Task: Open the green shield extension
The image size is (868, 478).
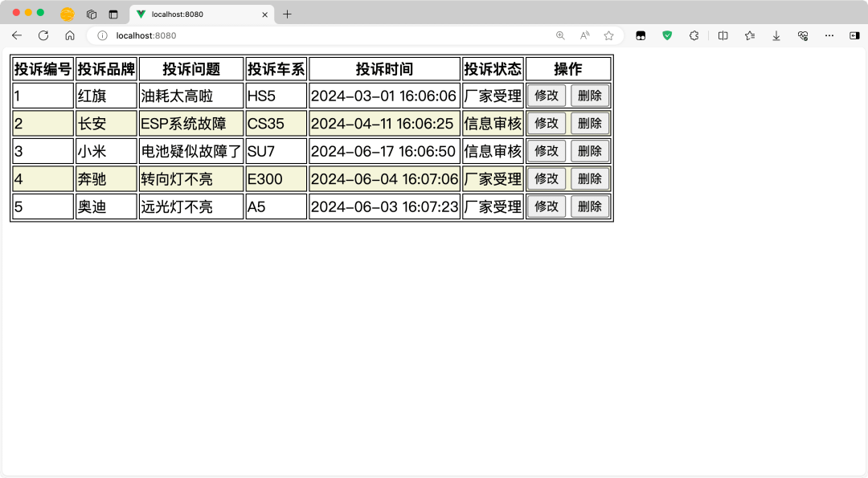Action: 667,35
